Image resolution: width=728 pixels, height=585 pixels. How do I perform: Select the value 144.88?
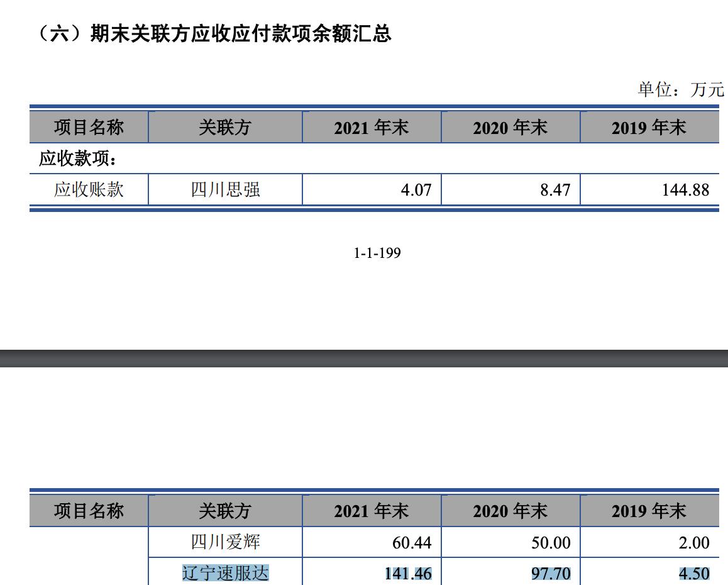tap(686, 190)
